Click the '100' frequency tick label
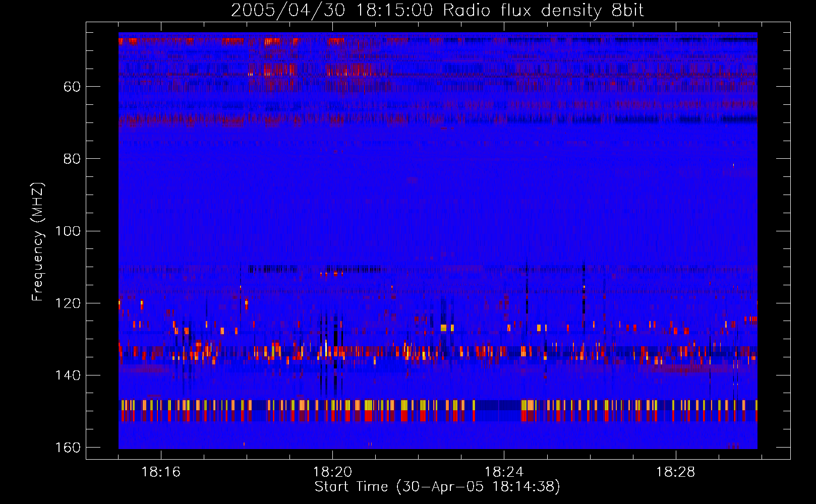 pos(68,231)
